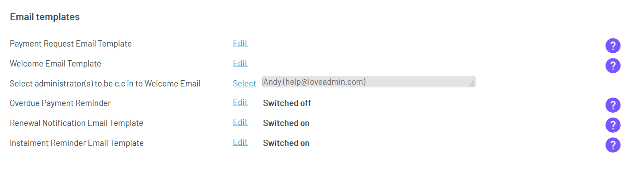
Task: Edit the Welcome Email Template
Action: pyautogui.click(x=240, y=63)
